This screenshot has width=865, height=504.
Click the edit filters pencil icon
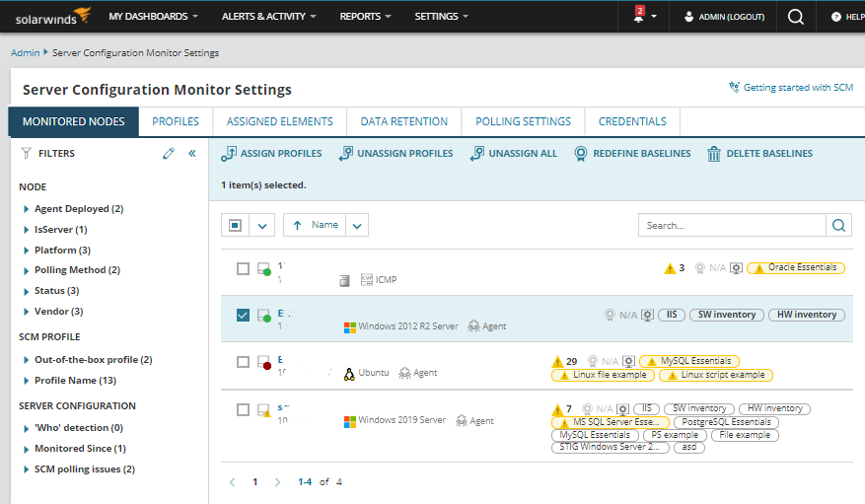[169, 154]
